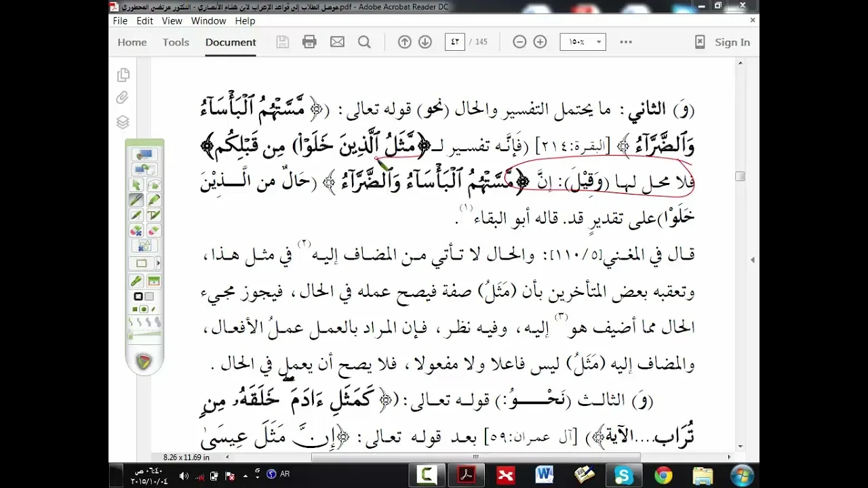Expand the shapes tool flyout arrow
The height and width of the screenshot is (488, 868).
coord(159,263)
